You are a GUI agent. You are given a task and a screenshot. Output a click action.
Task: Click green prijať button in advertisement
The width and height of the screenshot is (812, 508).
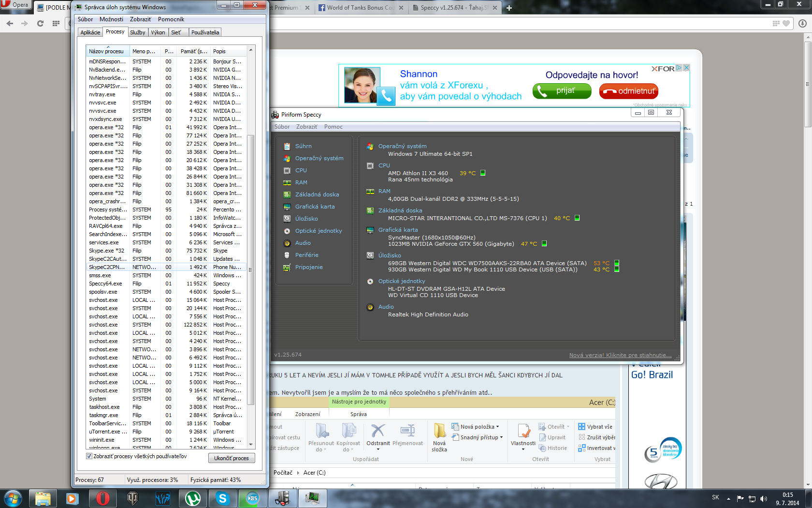(x=562, y=90)
